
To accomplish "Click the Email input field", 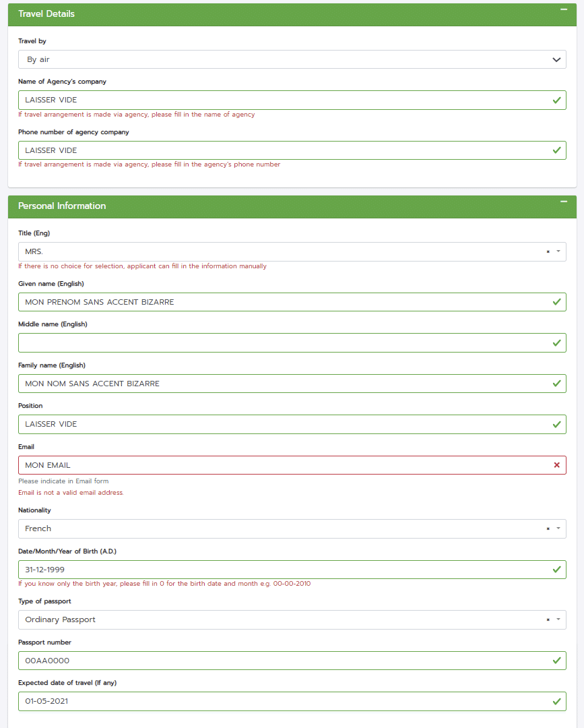I will pos(292,465).
